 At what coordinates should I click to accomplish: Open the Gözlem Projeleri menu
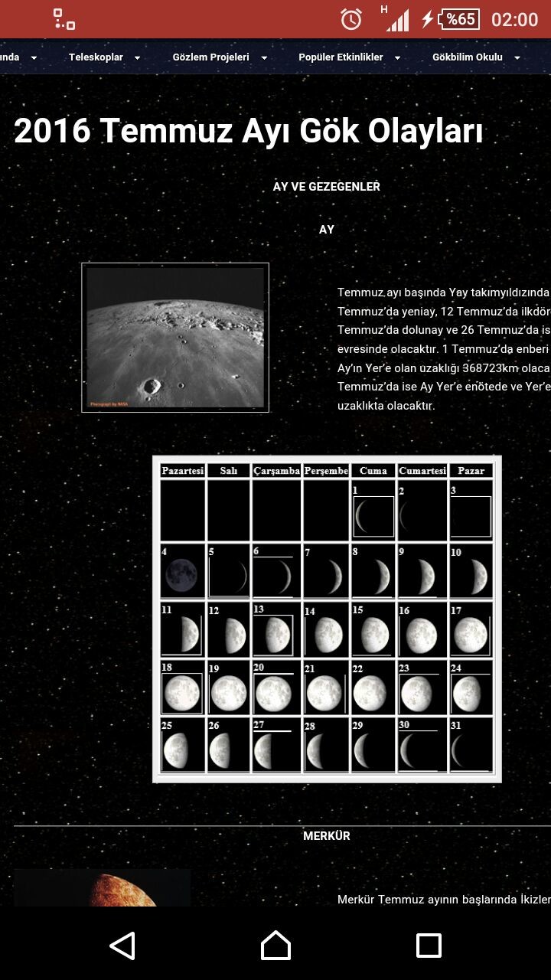[211, 57]
